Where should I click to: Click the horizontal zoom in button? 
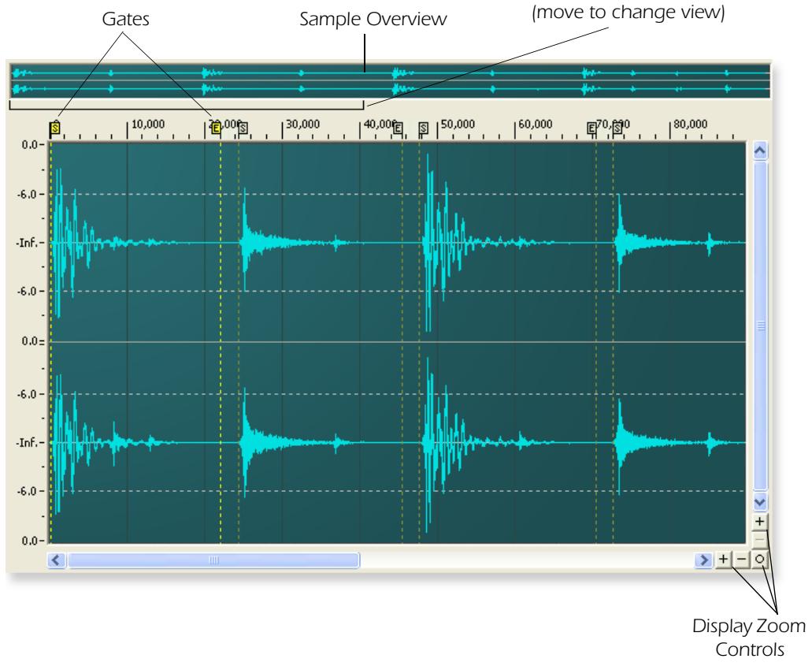723,559
